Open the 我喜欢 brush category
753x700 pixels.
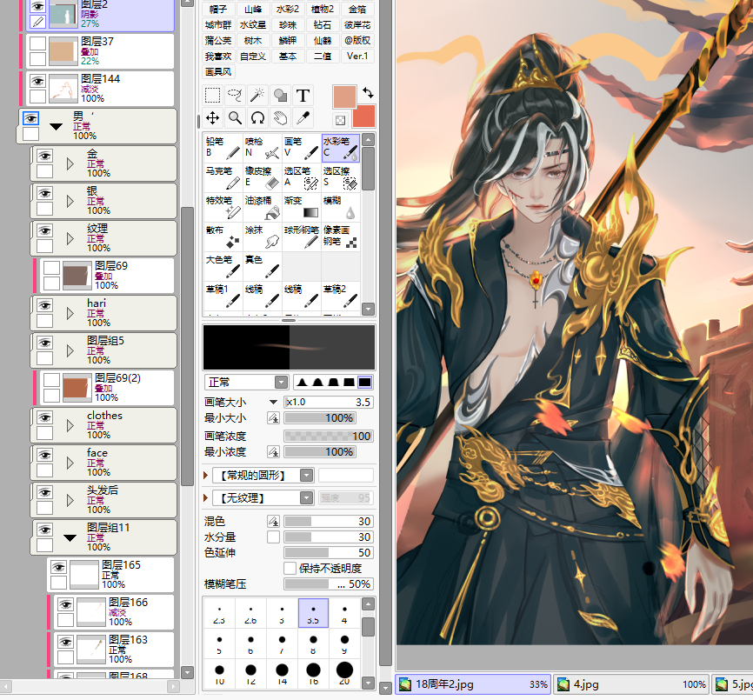point(218,57)
